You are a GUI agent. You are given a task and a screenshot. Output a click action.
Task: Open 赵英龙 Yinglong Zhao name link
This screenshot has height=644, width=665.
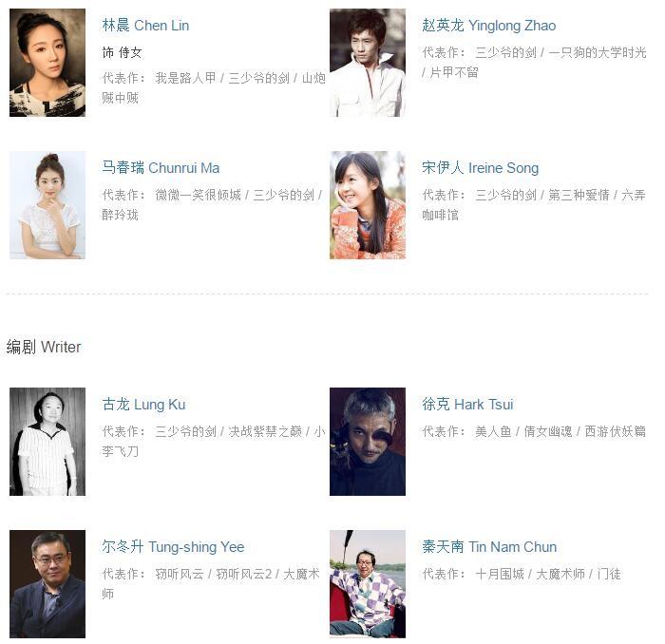click(x=488, y=26)
